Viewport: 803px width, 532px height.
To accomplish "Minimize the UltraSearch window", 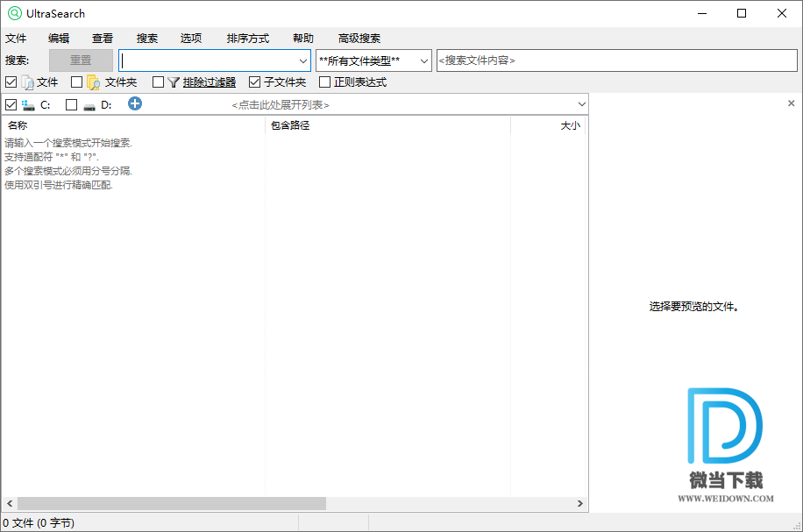I will [x=702, y=13].
